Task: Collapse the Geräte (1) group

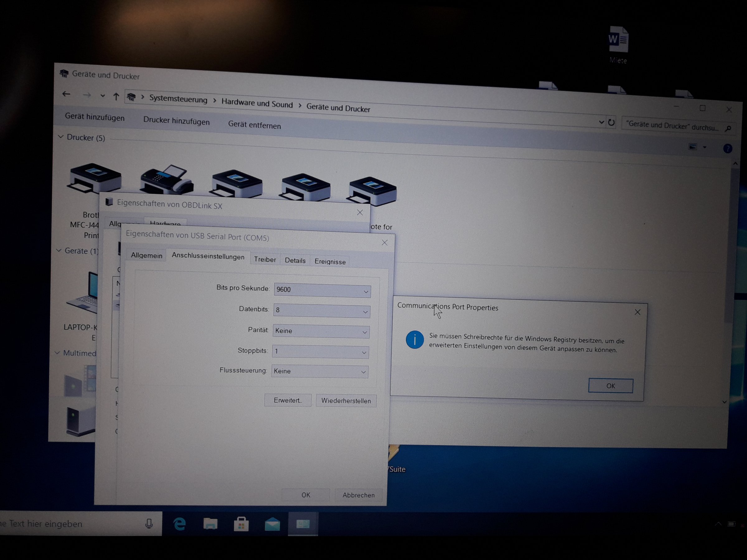Action: (x=59, y=250)
